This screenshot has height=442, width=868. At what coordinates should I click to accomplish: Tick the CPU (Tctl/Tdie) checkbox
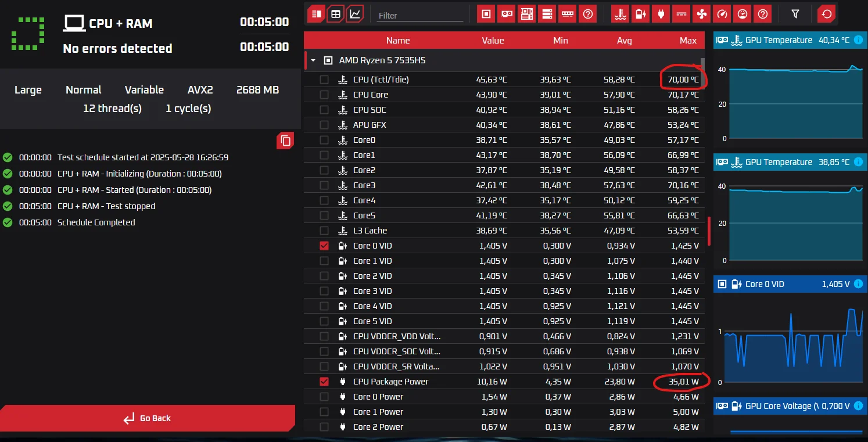(324, 80)
